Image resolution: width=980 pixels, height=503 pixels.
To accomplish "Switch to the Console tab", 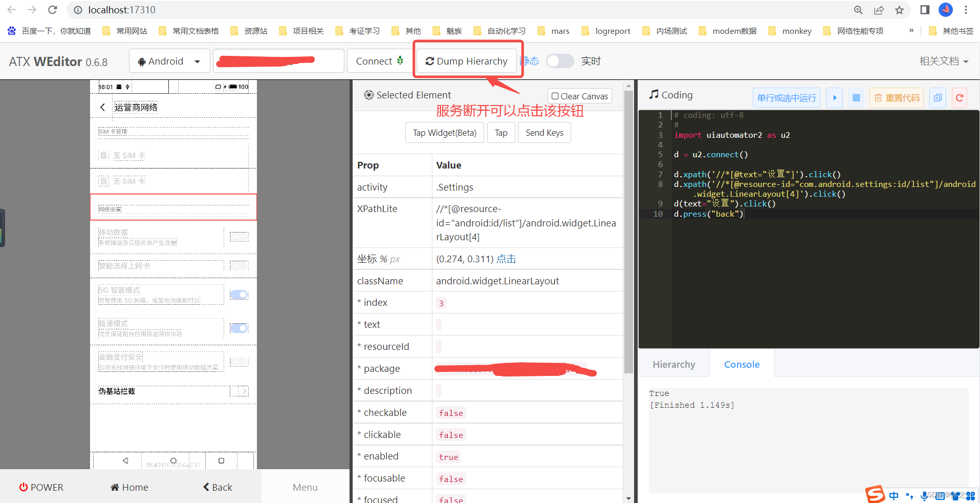I will (x=742, y=364).
